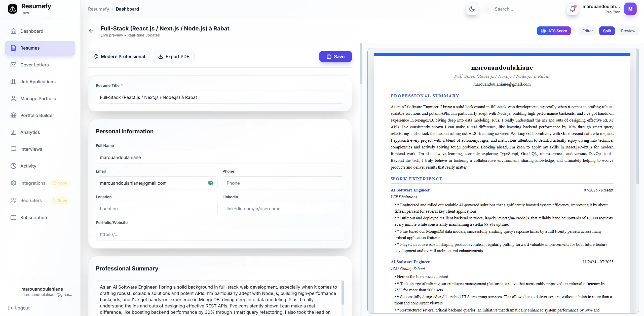Click the Phone input field

pos(283,183)
